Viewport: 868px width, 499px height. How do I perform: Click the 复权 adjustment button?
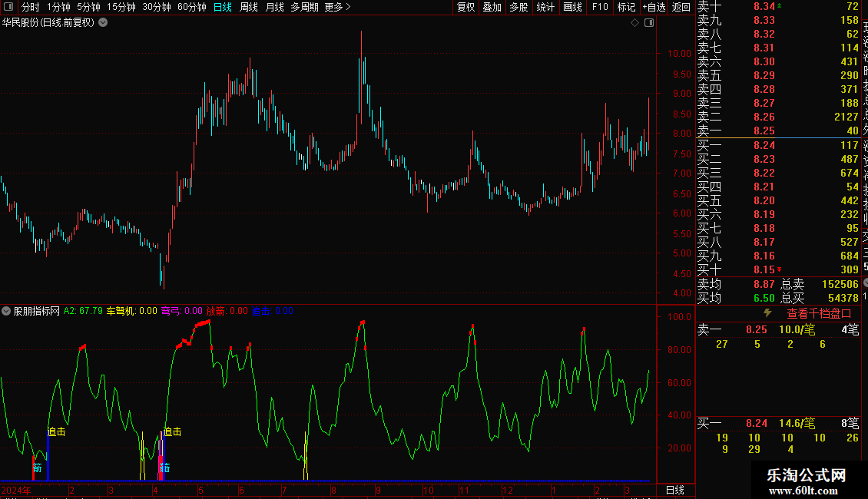[x=465, y=7]
